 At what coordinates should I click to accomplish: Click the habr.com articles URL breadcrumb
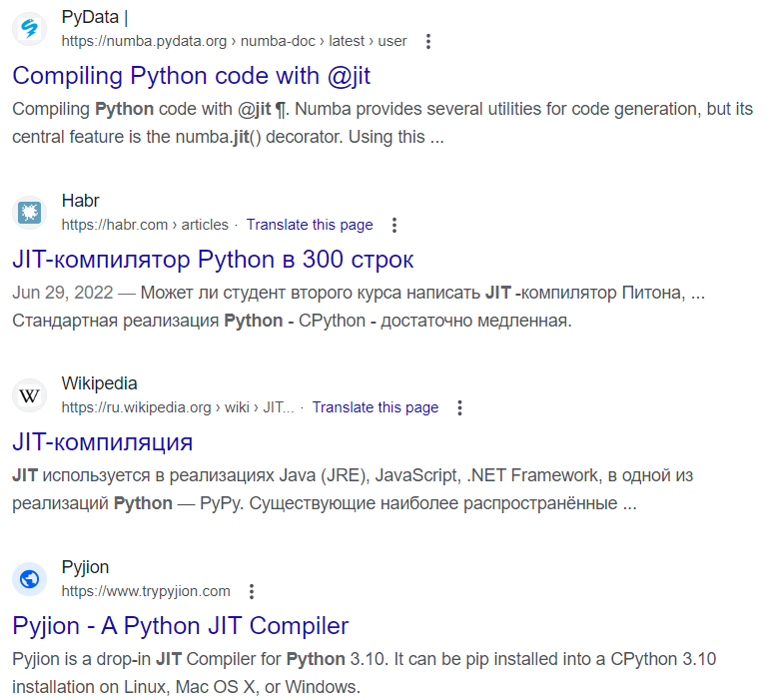click(145, 225)
